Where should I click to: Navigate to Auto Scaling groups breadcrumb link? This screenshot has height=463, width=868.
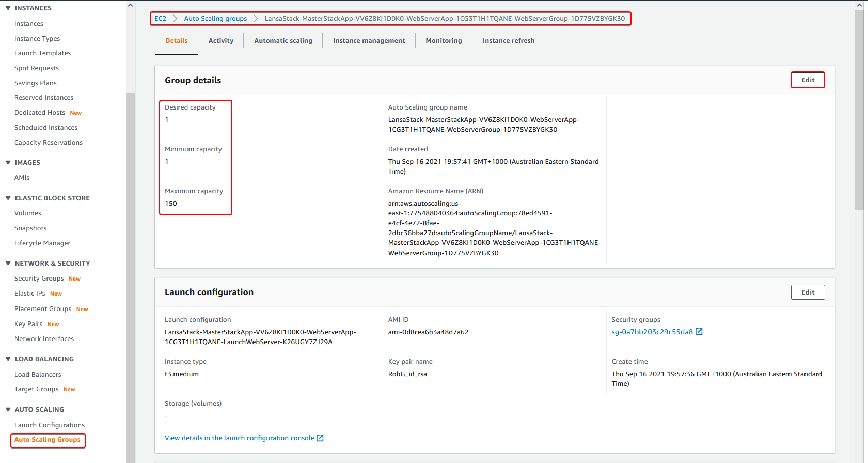[215, 19]
